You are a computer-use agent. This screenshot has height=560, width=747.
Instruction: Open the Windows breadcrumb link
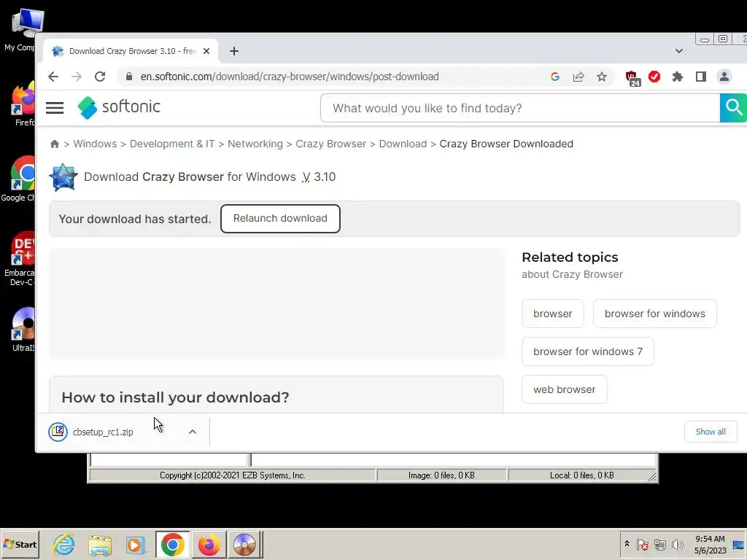click(95, 144)
